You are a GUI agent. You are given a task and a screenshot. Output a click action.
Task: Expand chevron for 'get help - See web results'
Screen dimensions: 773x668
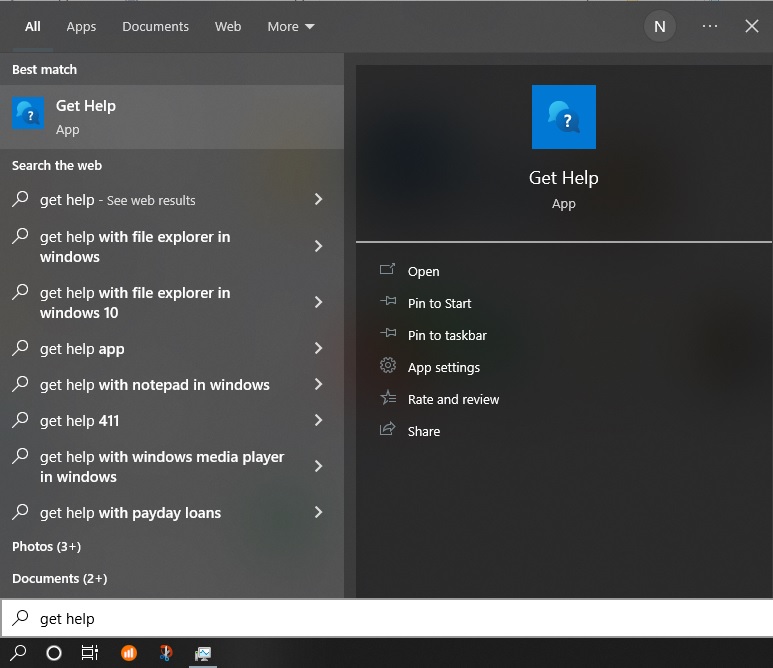point(318,199)
